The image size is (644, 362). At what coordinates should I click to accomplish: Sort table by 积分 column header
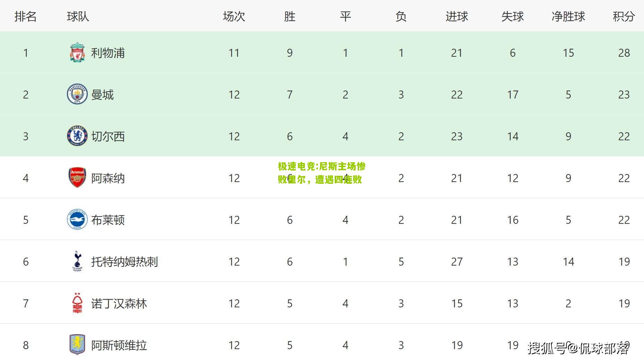tap(624, 16)
